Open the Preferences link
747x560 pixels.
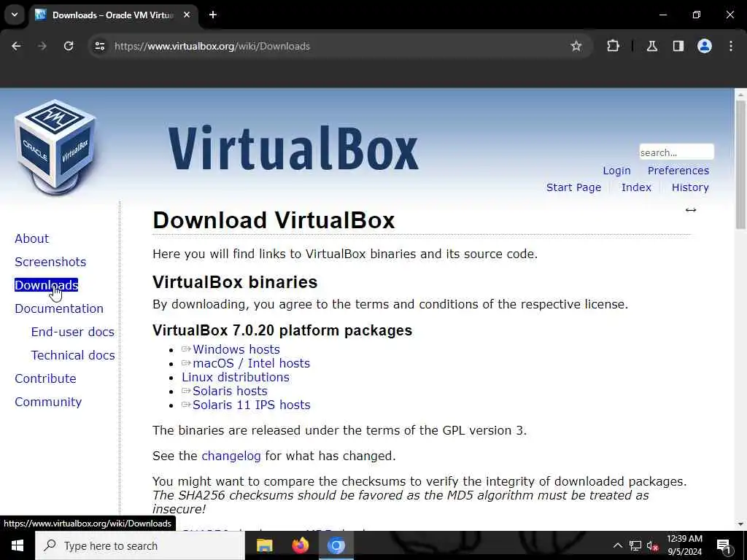678,171
